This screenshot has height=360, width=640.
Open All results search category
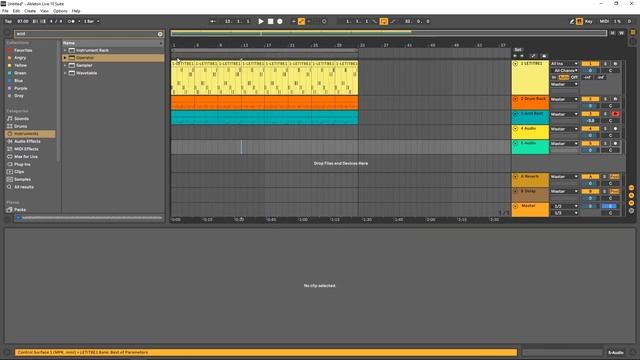tap(24, 187)
